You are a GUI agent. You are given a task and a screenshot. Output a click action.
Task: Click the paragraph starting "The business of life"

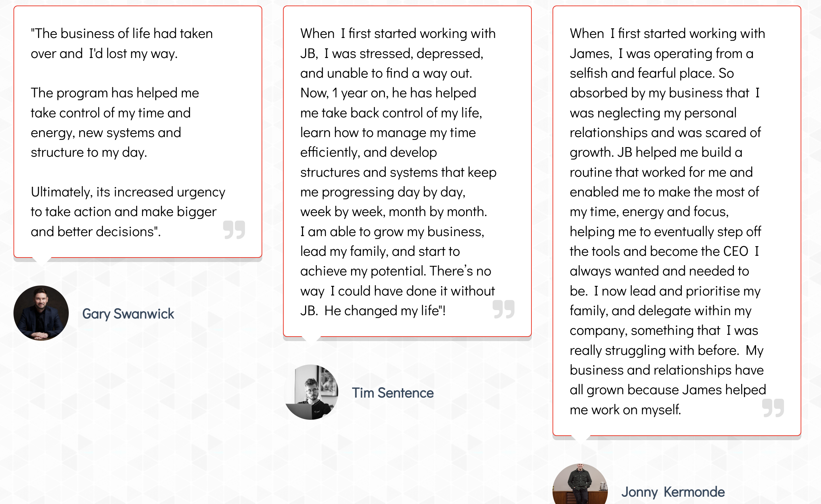tap(122, 43)
